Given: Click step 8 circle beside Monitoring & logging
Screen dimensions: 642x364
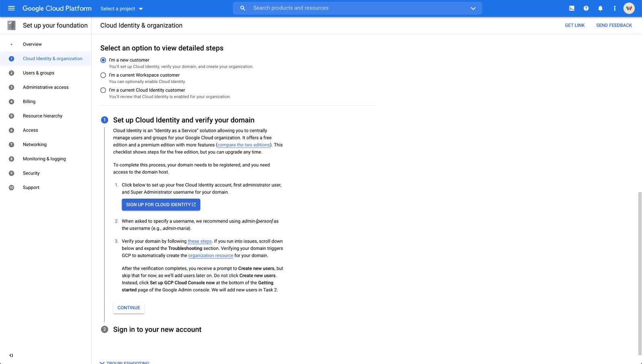Looking at the screenshot, I should tap(11, 159).
